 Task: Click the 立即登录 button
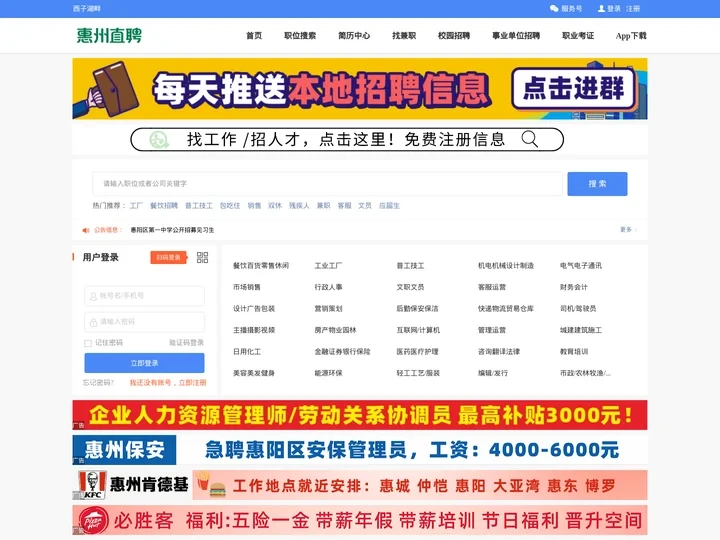[x=144, y=363]
